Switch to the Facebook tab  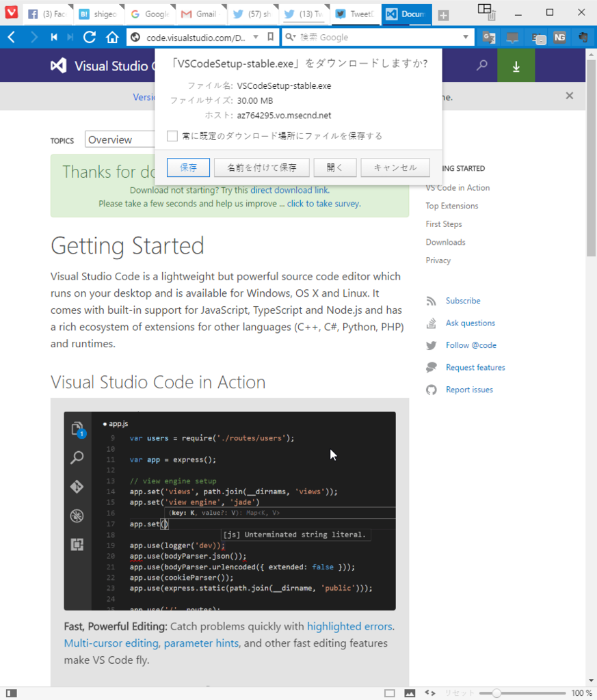(x=47, y=14)
